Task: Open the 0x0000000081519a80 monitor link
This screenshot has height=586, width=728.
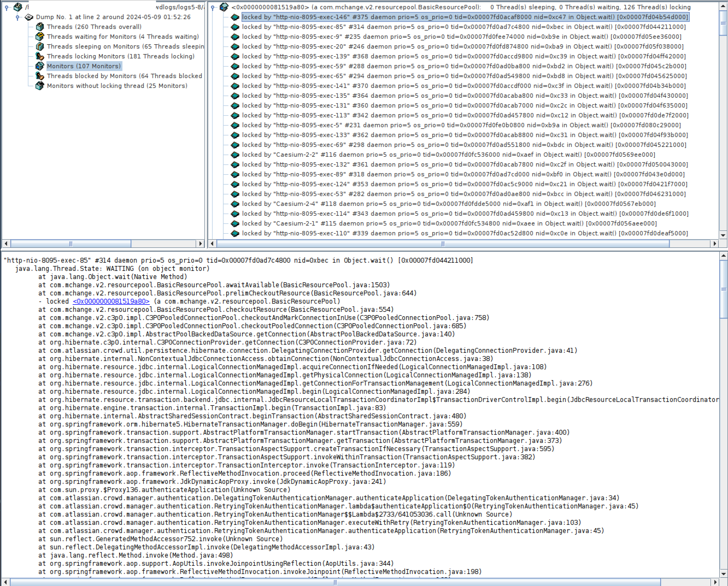Action: click(111, 301)
